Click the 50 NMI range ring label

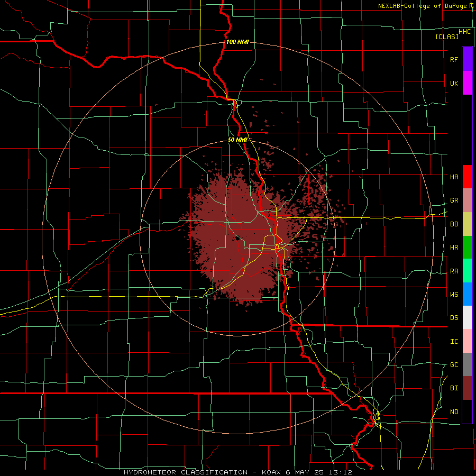coord(237,140)
